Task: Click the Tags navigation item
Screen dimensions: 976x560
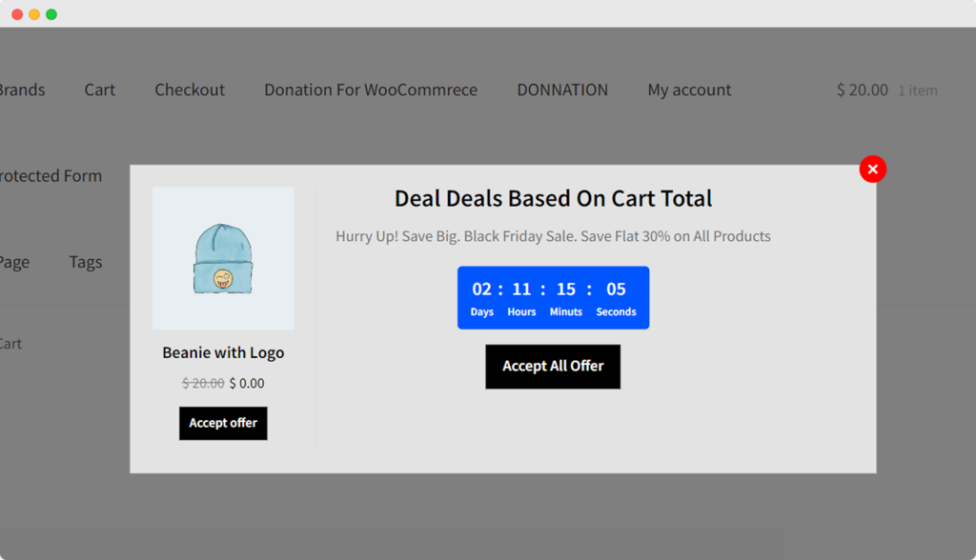Action: click(86, 262)
